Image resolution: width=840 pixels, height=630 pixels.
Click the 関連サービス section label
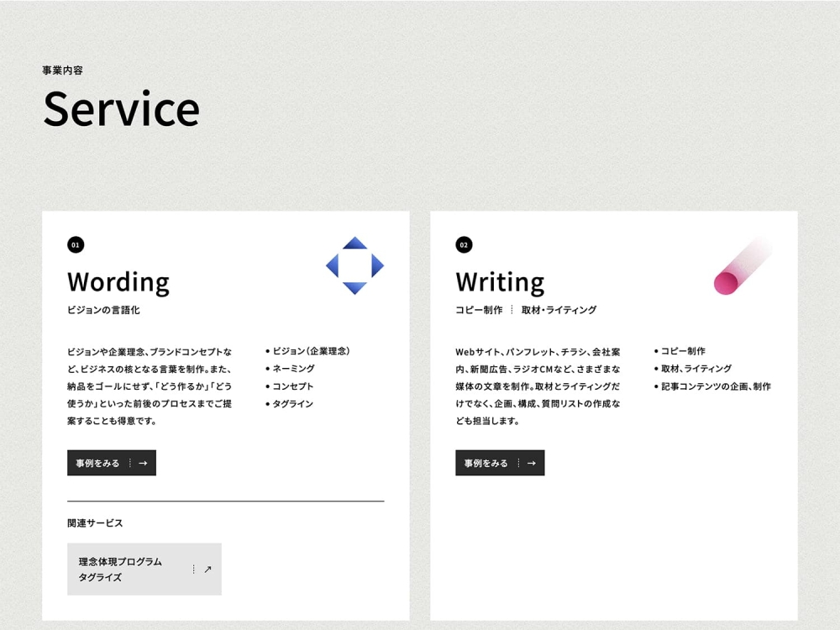(x=95, y=523)
